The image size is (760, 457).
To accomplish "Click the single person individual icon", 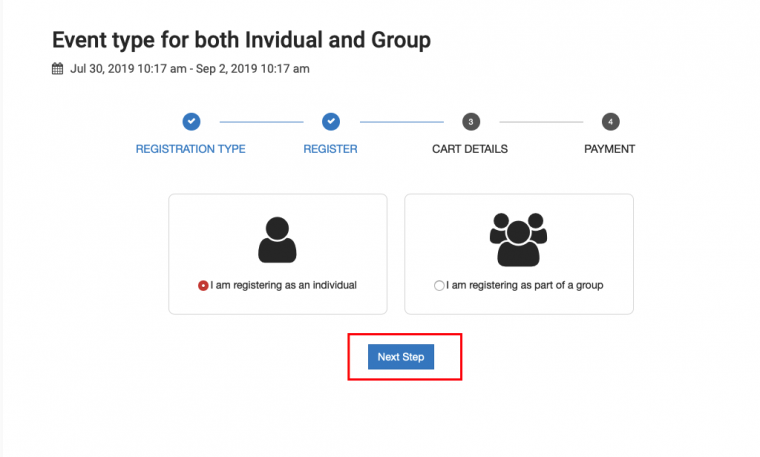I will tap(277, 240).
